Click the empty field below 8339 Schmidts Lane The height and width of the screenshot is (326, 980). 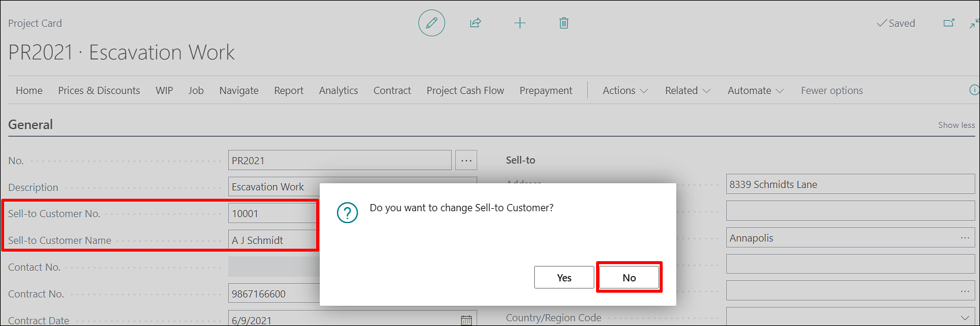[x=850, y=211]
